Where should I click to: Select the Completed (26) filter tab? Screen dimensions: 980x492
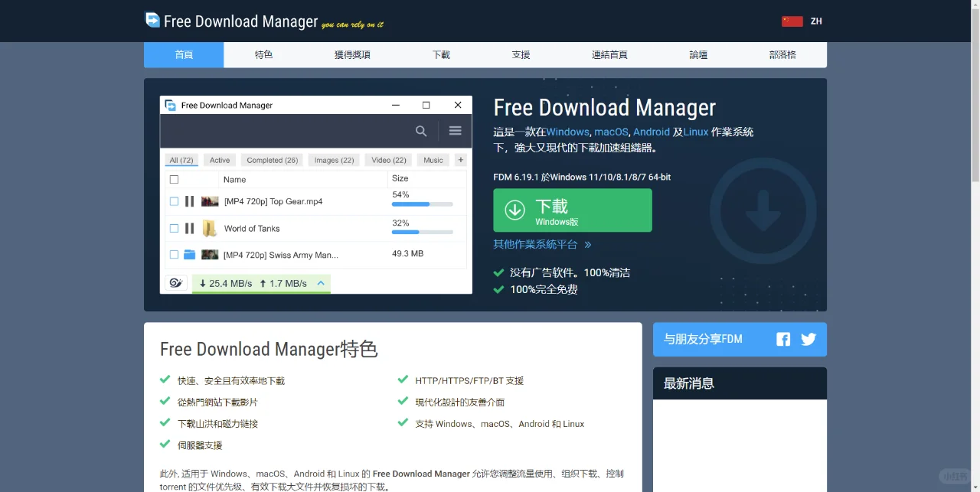(x=272, y=160)
